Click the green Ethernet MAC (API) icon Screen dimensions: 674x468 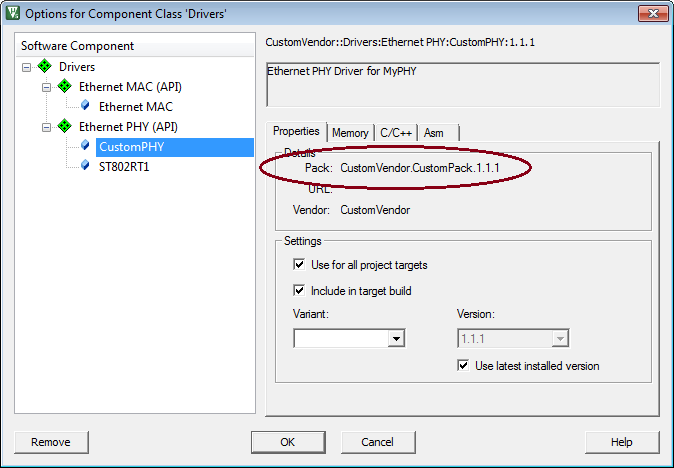65,87
